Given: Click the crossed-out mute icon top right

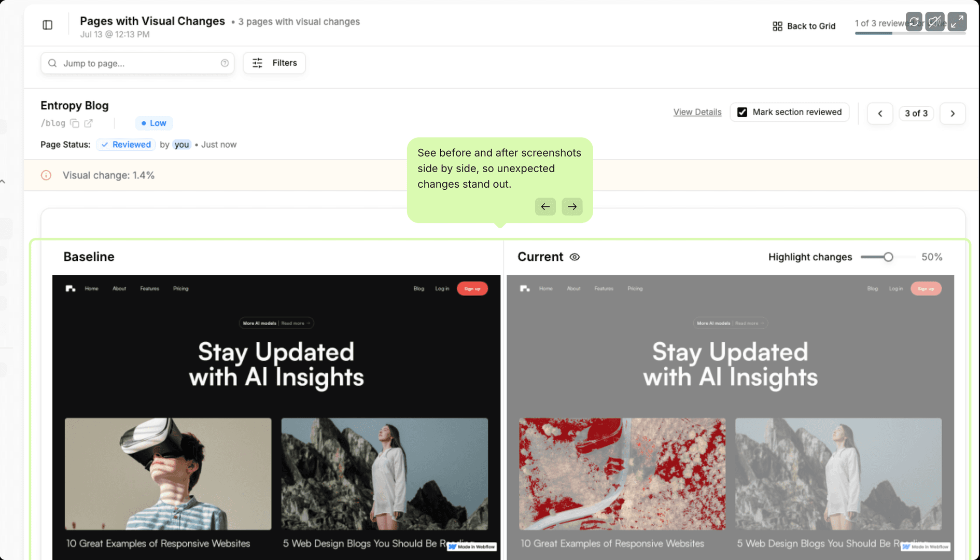Looking at the screenshot, I should click(935, 22).
